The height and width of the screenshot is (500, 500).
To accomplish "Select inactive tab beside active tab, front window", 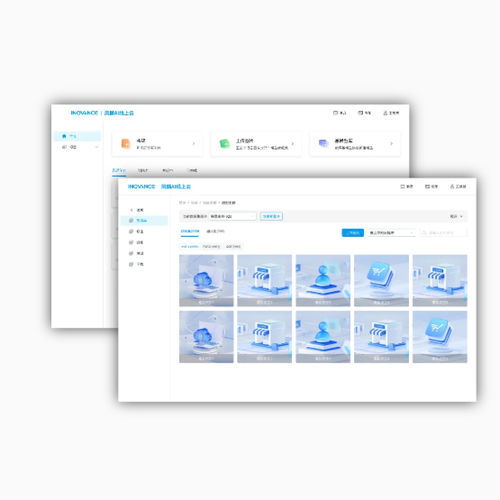I will [x=216, y=231].
